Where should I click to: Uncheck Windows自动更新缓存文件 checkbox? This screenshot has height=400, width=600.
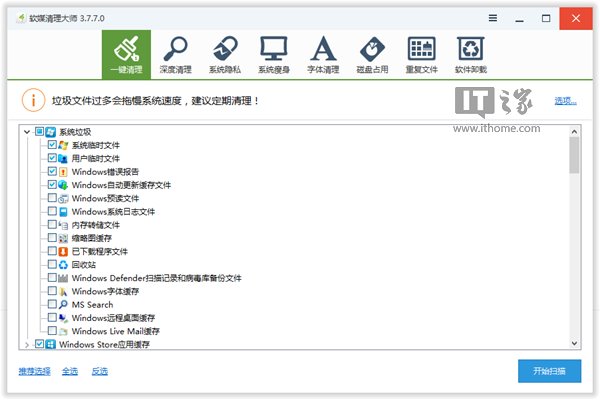click(52, 184)
